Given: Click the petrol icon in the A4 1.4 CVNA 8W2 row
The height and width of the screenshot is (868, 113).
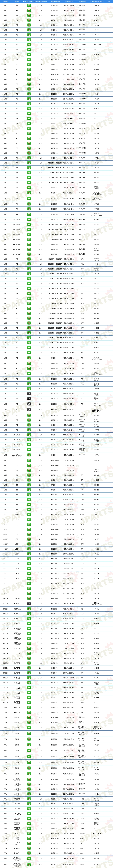Looking at the screenshot, I should (29, 158).
